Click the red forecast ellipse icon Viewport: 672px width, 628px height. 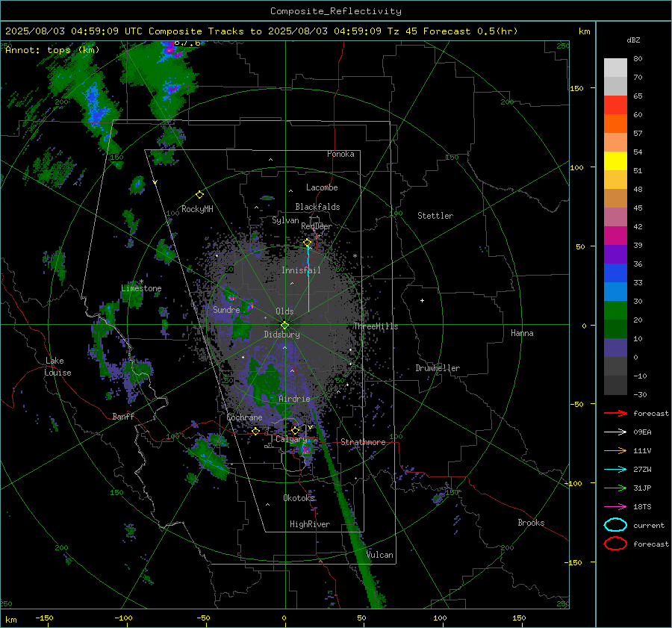click(x=615, y=544)
